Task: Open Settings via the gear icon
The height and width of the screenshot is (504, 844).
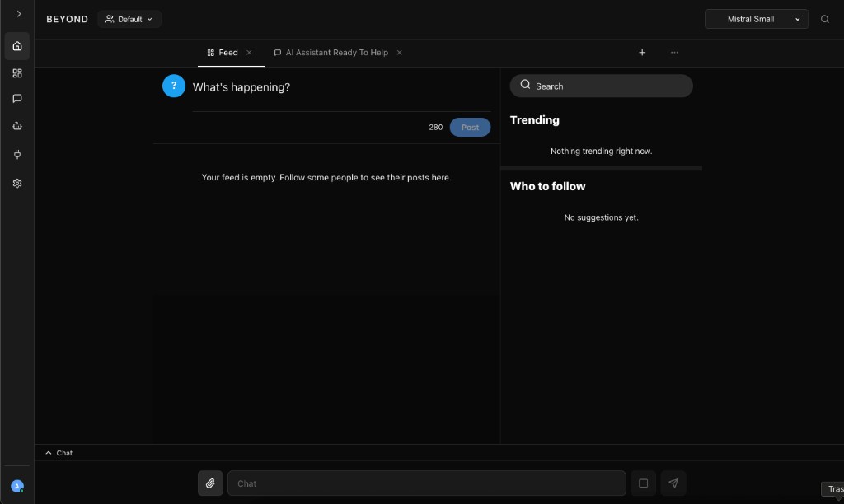Action: [x=16, y=182]
